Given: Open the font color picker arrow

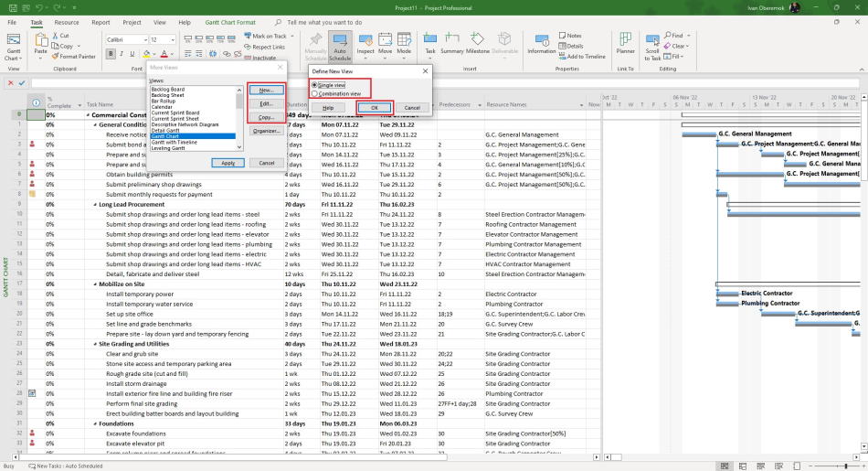Looking at the screenshot, I should 173,54.
